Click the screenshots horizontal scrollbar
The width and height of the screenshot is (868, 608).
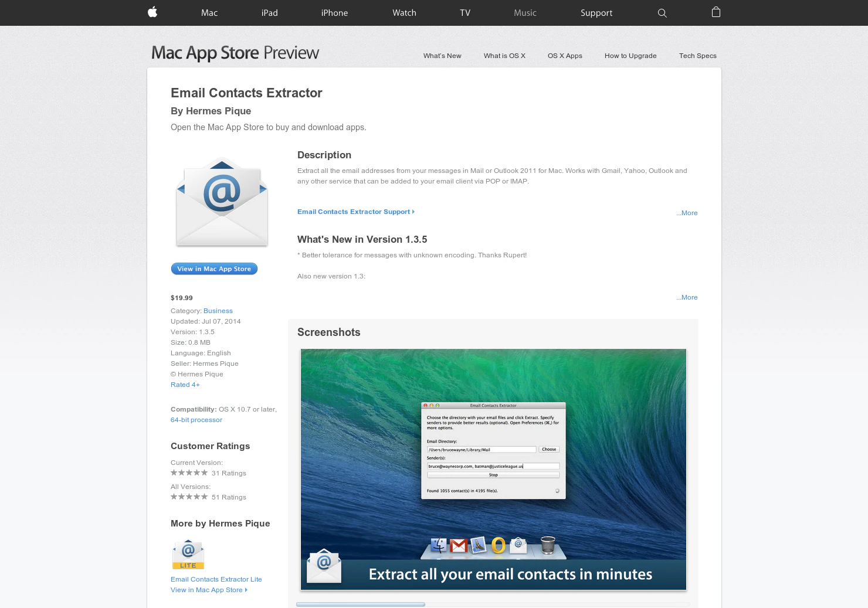(361, 604)
